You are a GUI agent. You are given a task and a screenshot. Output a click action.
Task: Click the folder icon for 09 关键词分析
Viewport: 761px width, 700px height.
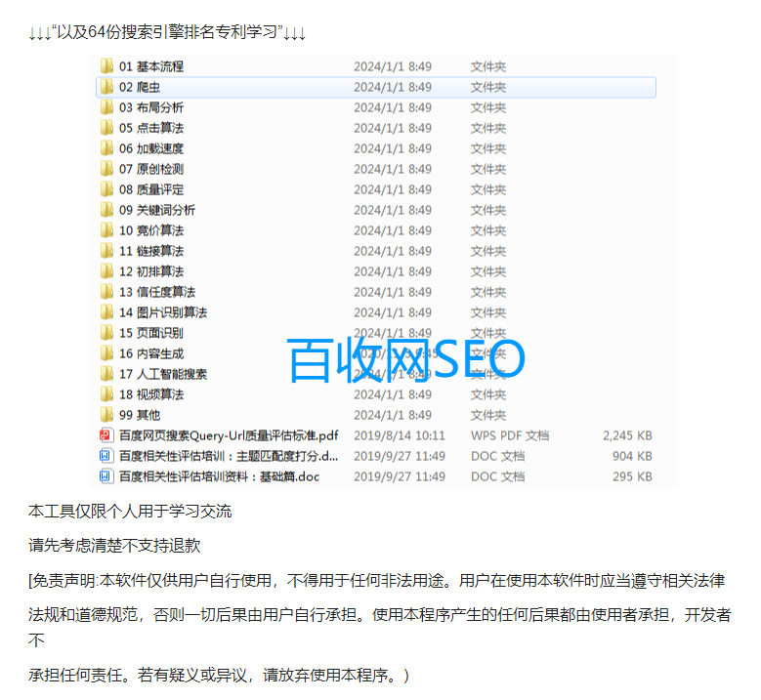coord(106,210)
